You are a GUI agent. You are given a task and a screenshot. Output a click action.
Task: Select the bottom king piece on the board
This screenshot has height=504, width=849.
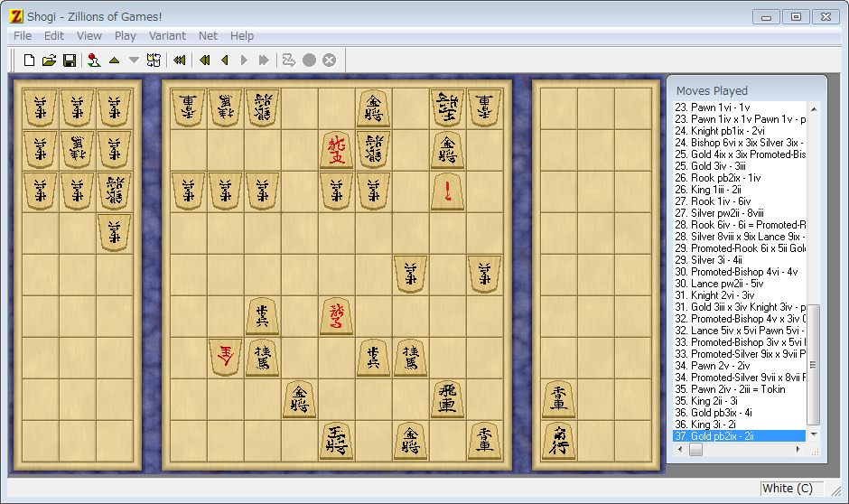[336, 441]
